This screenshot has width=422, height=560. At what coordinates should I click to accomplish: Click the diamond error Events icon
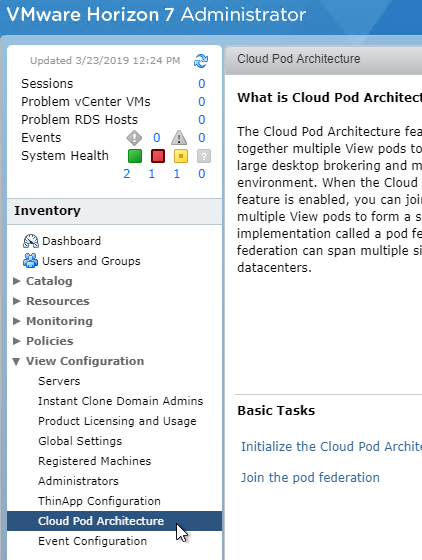coord(134,138)
